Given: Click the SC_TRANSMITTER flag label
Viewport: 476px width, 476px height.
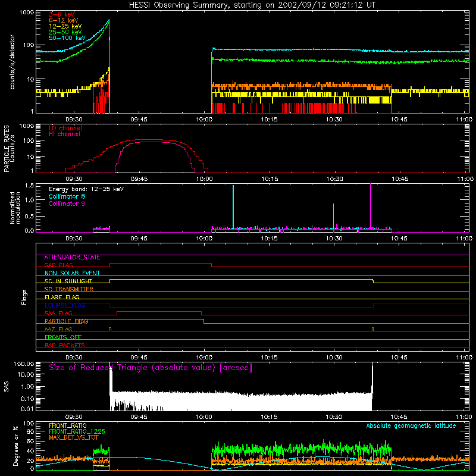Looking at the screenshot, I should tap(69, 289).
